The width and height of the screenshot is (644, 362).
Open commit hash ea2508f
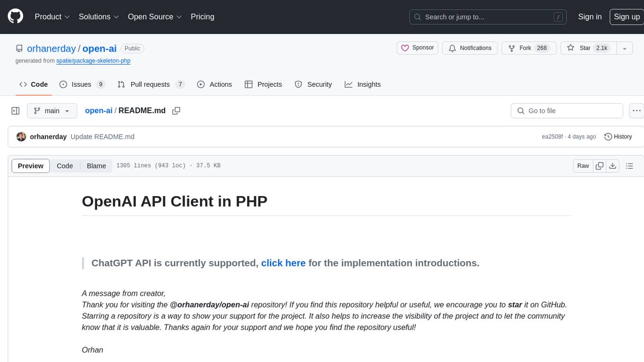tap(552, 136)
